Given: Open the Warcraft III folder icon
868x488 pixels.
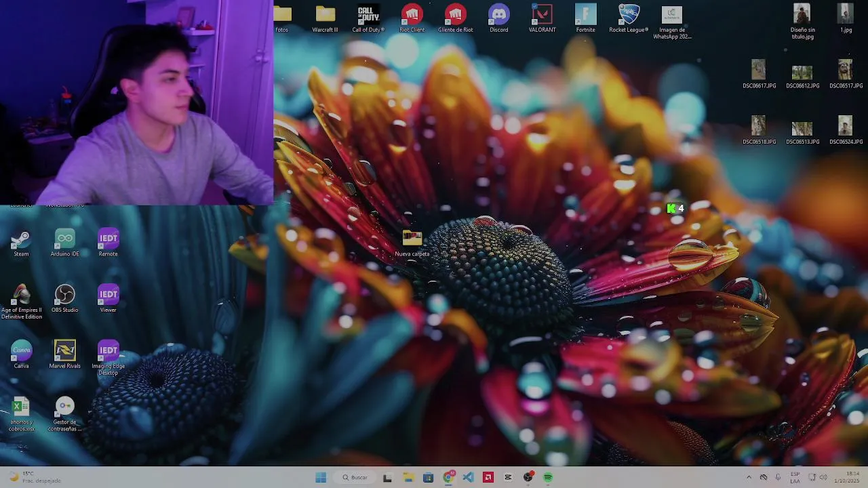Looking at the screenshot, I should coord(325,18).
